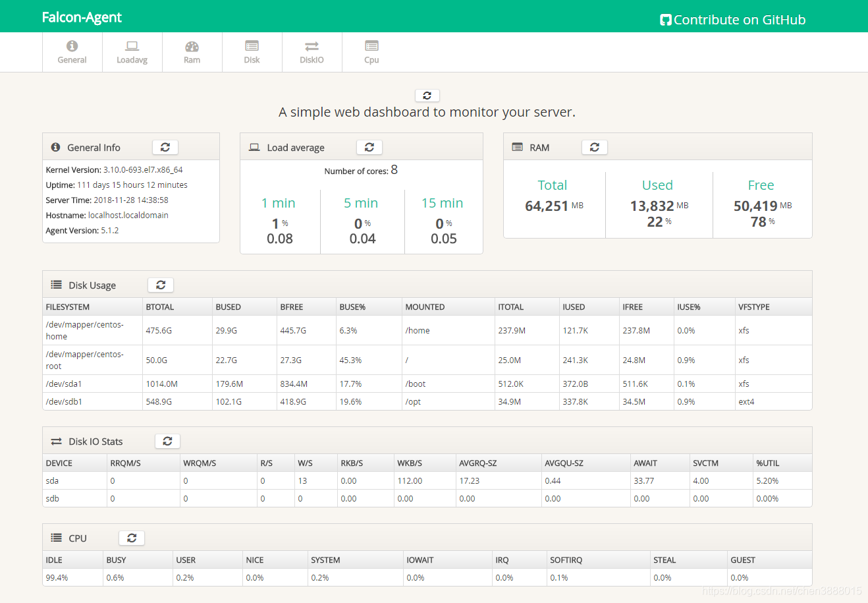The width and height of the screenshot is (868, 603).
Task: Click the 475.6G BTOTAL value
Action: (x=159, y=331)
